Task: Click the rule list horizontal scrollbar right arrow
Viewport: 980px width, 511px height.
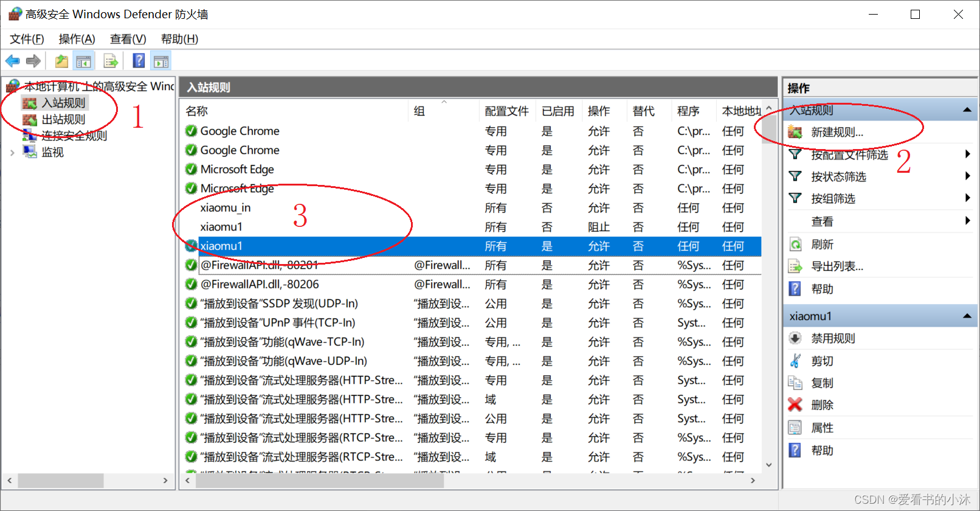Action: (753, 481)
